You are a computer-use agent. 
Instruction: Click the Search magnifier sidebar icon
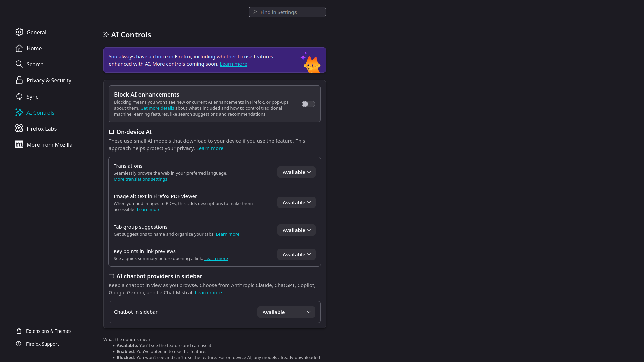click(x=19, y=64)
